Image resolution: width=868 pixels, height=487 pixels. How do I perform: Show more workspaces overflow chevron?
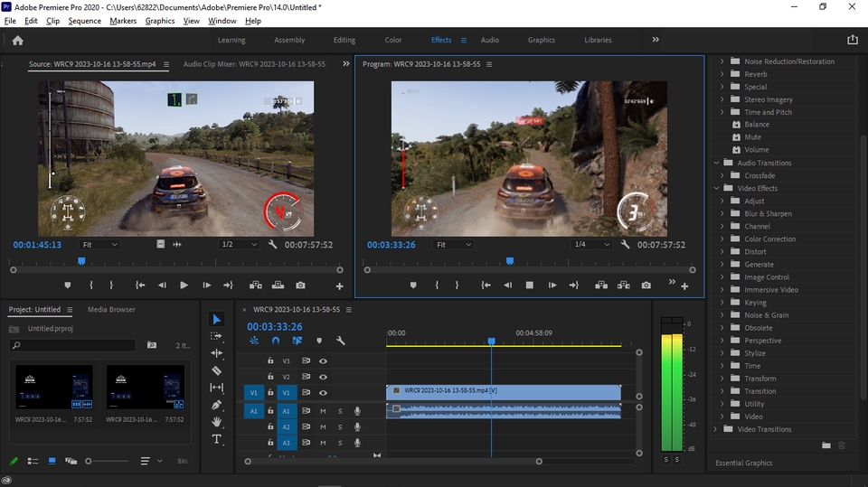pyautogui.click(x=656, y=40)
